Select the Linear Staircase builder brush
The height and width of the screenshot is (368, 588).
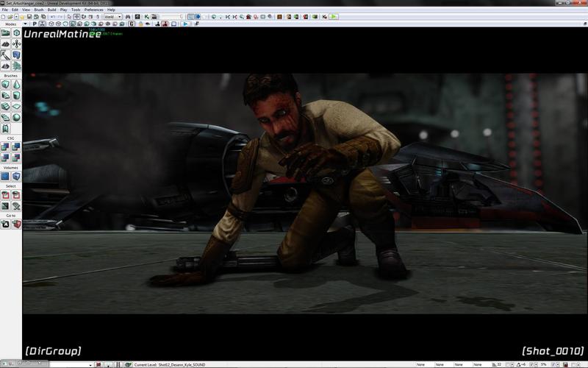point(6,106)
